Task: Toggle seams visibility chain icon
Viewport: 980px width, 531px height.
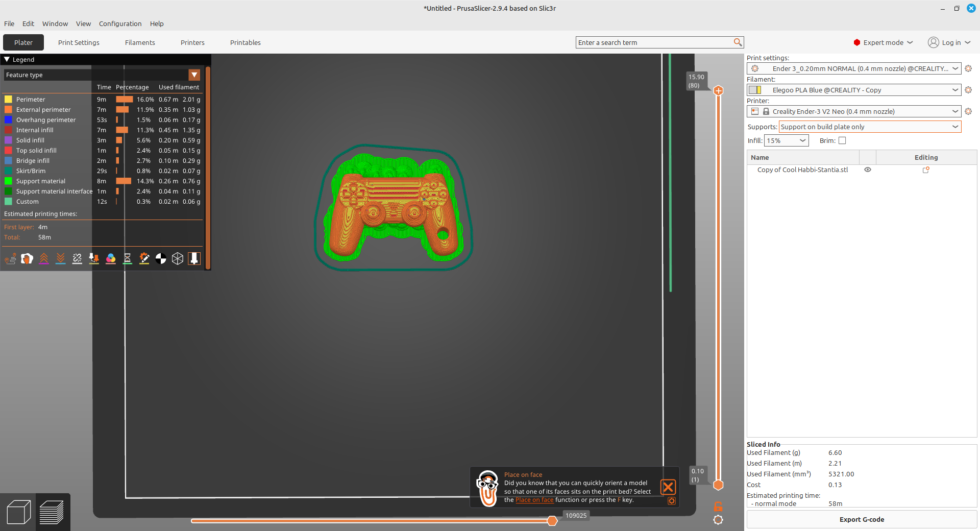Action: point(77,259)
